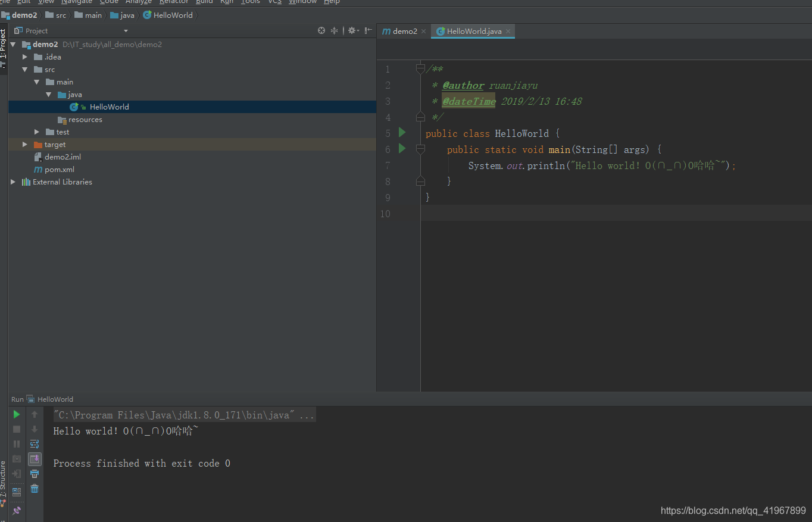Screen dimensions: 812x522
Task: Expand External Libraries node
Action: (x=13, y=182)
